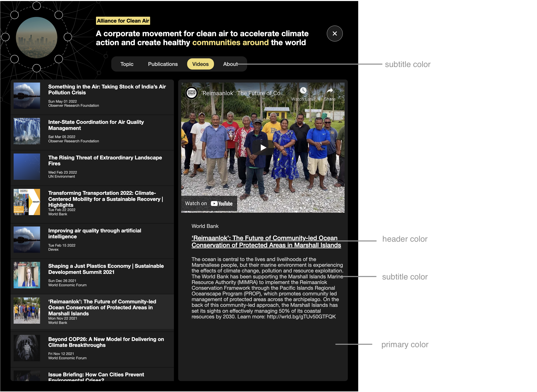Click the video play button
537x392 pixels.
click(x=263, y=148)
